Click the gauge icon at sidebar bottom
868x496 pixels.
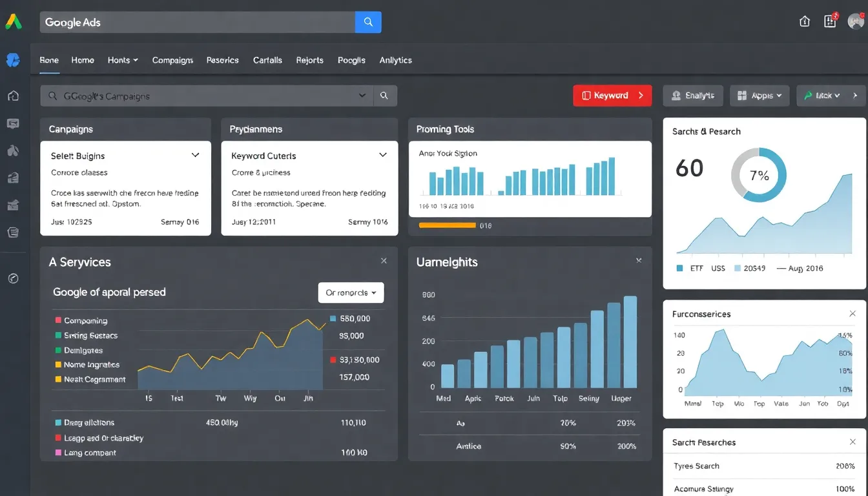pyautogui.click(x=13, y=278)
